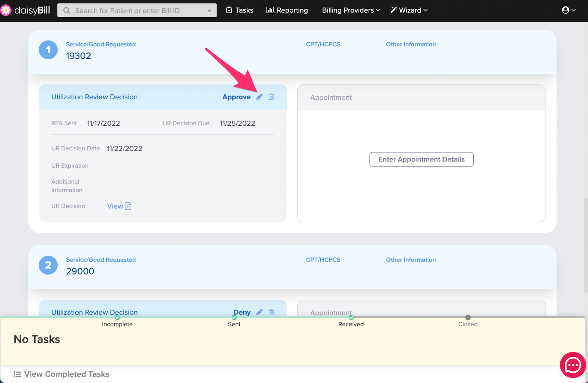Click the daisyBill logo
Image resolution: width=588 pixels, height=383 pixels.
pyautogui.click(x=25, y=10)
